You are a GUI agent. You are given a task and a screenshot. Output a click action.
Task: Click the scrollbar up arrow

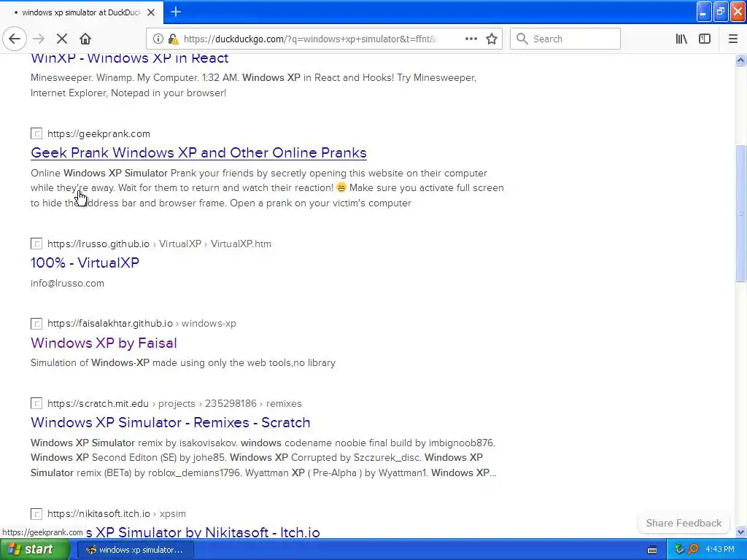(741, 60)
